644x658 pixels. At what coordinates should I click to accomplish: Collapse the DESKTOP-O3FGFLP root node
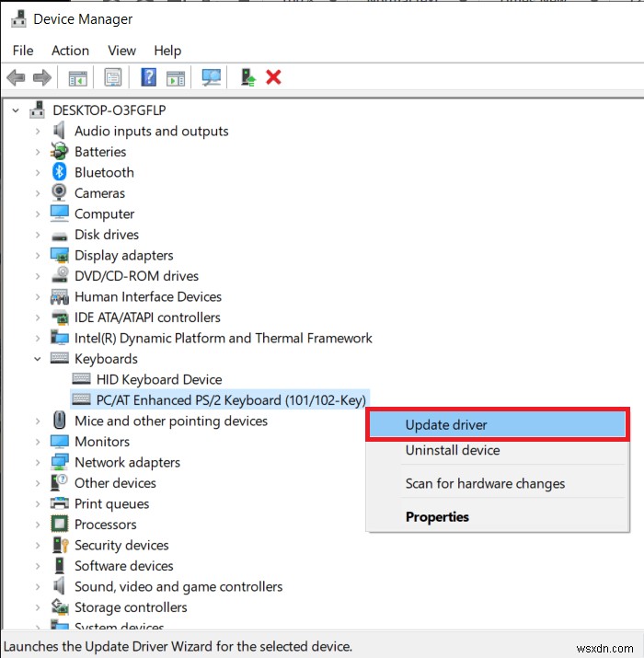point(16,110)
